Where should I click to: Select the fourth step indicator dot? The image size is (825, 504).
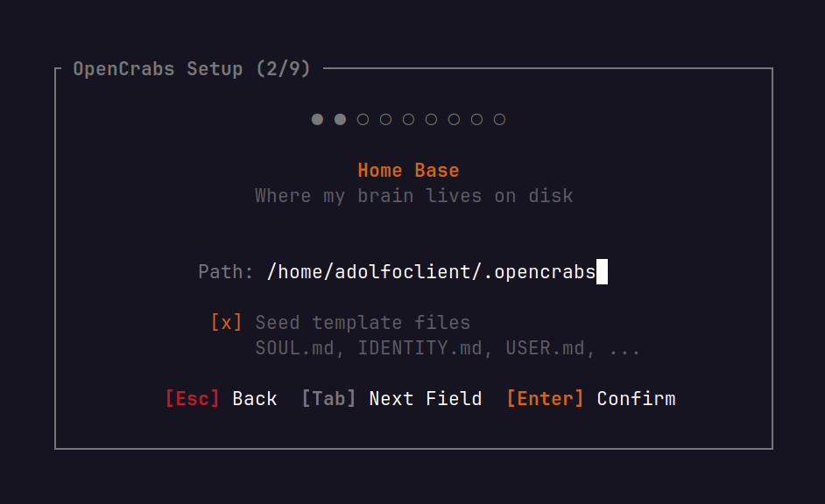[385, 119]
